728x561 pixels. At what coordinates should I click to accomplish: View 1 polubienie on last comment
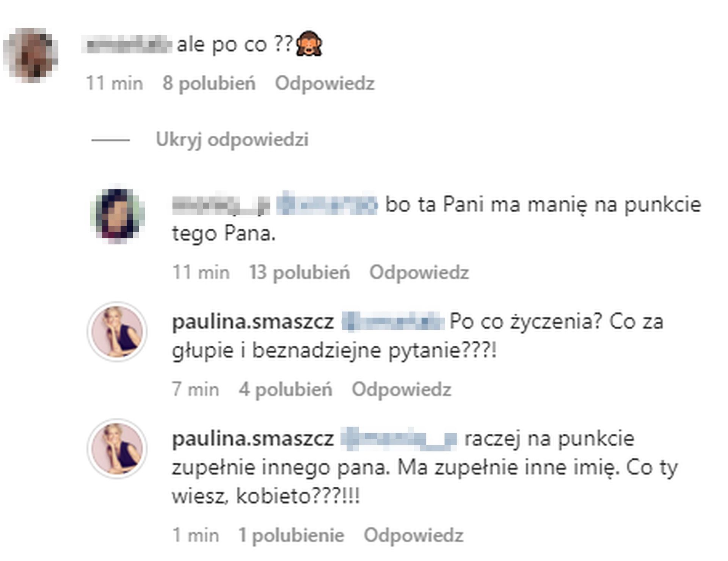291,535
